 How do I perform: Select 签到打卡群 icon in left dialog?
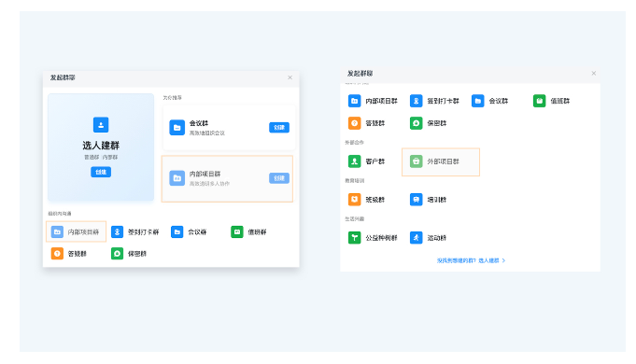tap(118, 231)
